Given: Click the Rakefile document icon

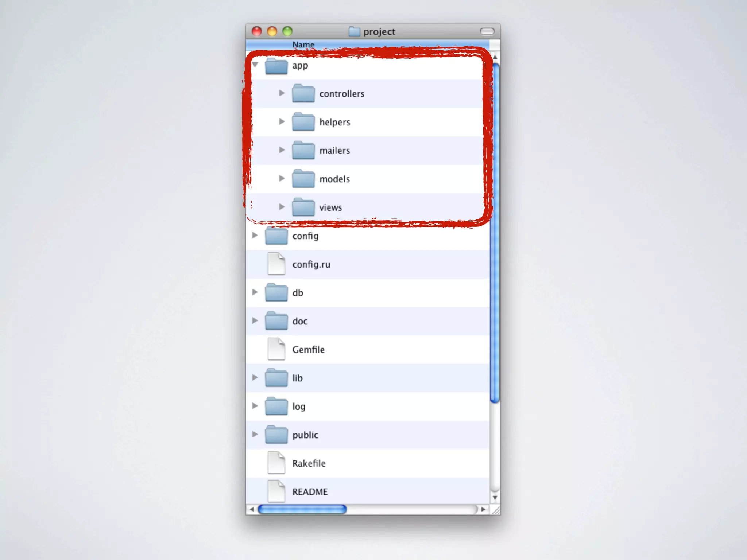Looking at the screenshot, I should 276,463.
